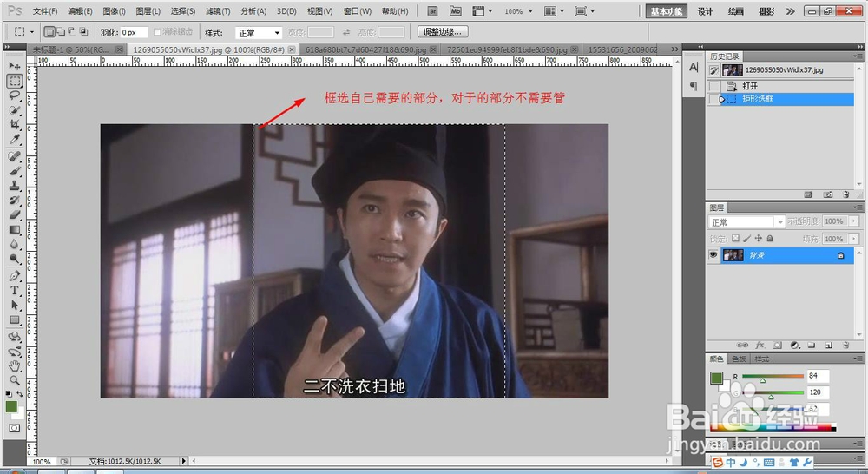Select the Lasso tool

(15, 95)
